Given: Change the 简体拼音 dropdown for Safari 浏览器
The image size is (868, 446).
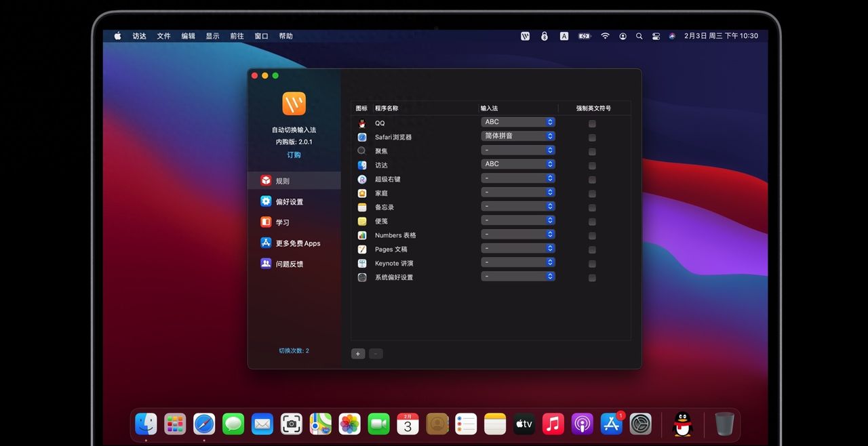Looking at the screenshot, I should [x=517, y=136].
